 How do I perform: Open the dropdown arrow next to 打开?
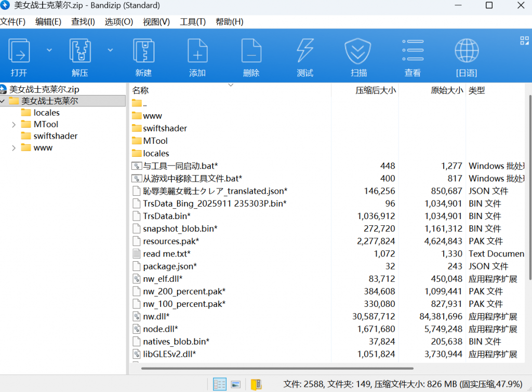point(49,50)
